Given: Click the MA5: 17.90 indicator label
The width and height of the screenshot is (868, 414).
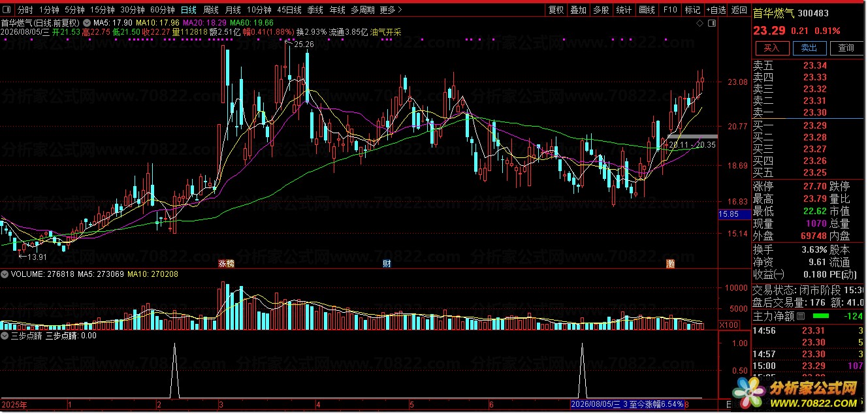Looking at the screenshot, I should pos(114,23).
